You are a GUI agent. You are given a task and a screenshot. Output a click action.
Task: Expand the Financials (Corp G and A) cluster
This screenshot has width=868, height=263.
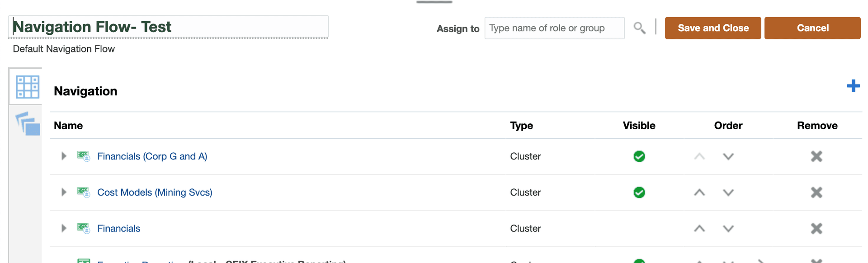[x=63, y=156]
